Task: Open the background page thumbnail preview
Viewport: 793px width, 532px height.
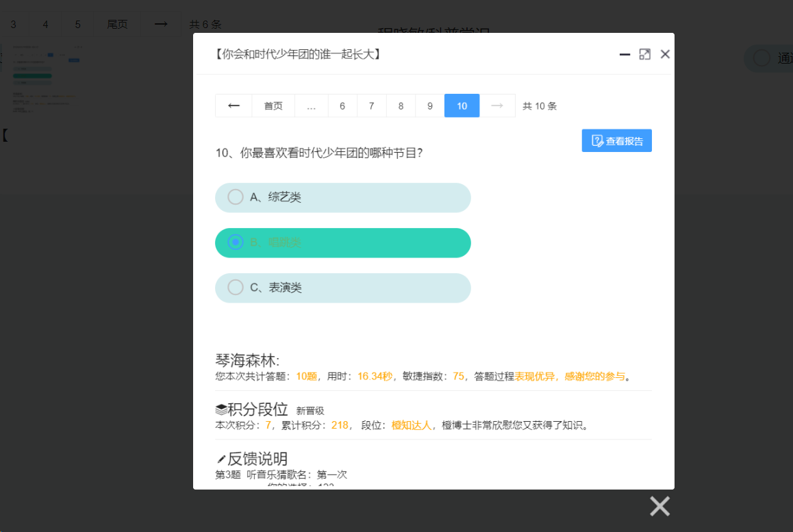Action: pyautogui.click(x=47, y=79)
